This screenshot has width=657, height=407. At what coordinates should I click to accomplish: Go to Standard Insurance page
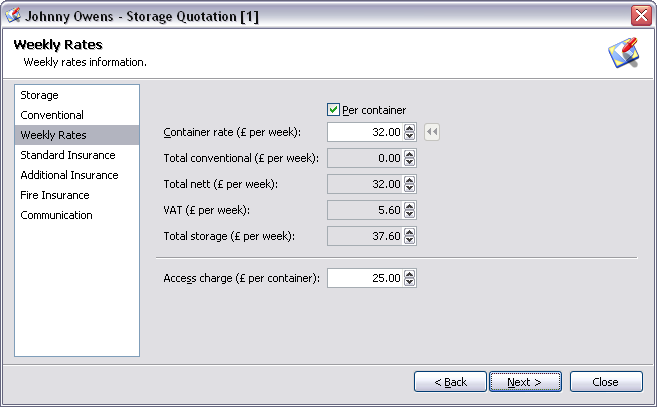68,155
